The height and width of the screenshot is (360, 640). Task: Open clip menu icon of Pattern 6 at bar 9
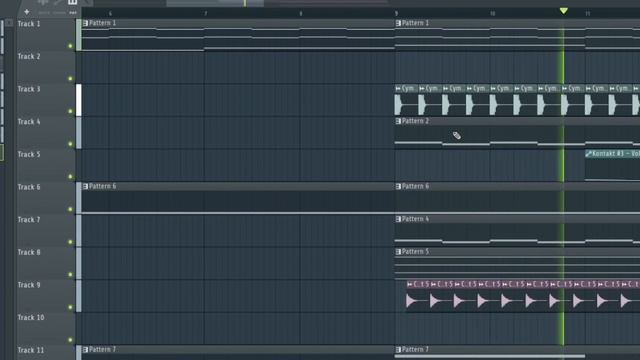point(398,187)
